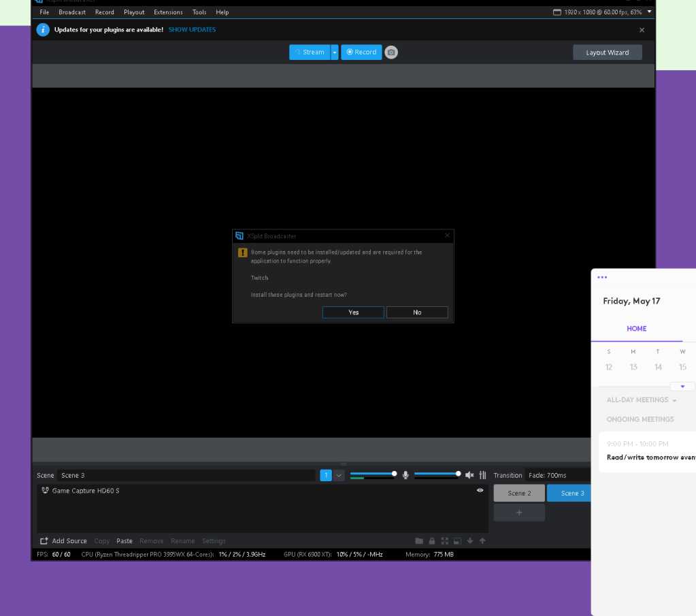Take a screenshot with the camera icon
696x616 pixels.
[x=391, y=52]
